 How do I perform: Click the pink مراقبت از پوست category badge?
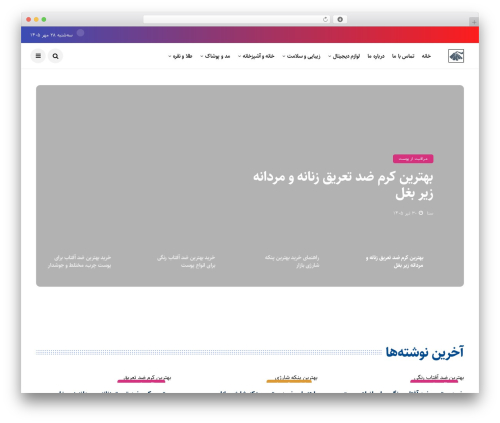coord(413,159)
